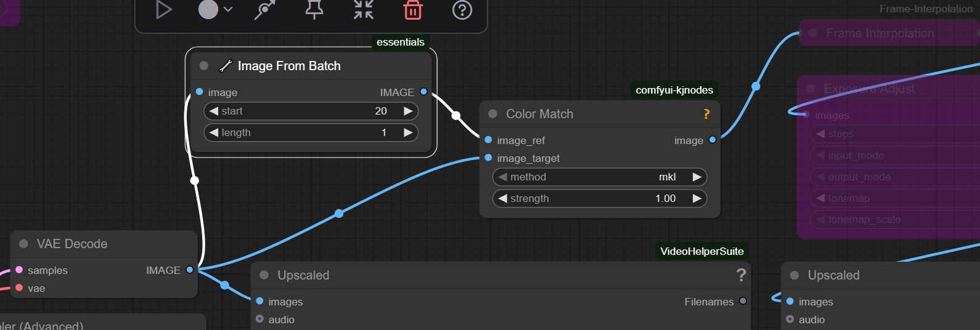Image resolution: width=980 pixels, height=330 pixels.
Task: Click the bypass icon in the selection toolbar
Action: tap(265, 10)
